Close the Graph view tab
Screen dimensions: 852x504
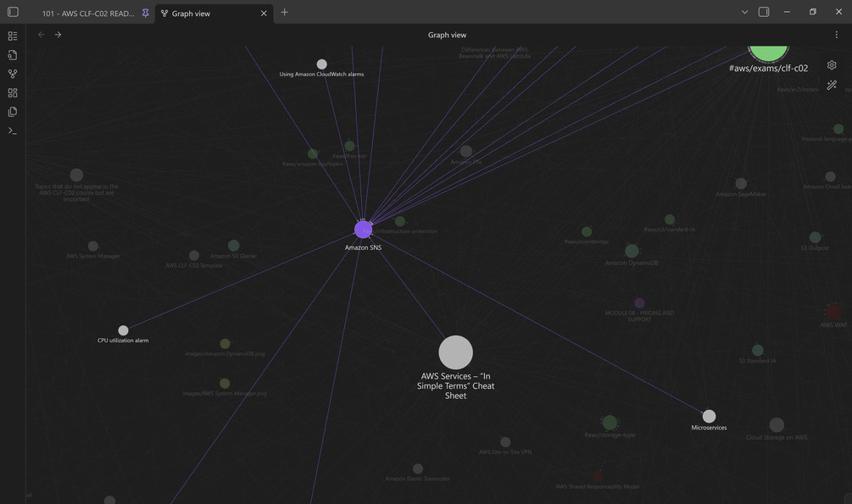coord(264,14)
